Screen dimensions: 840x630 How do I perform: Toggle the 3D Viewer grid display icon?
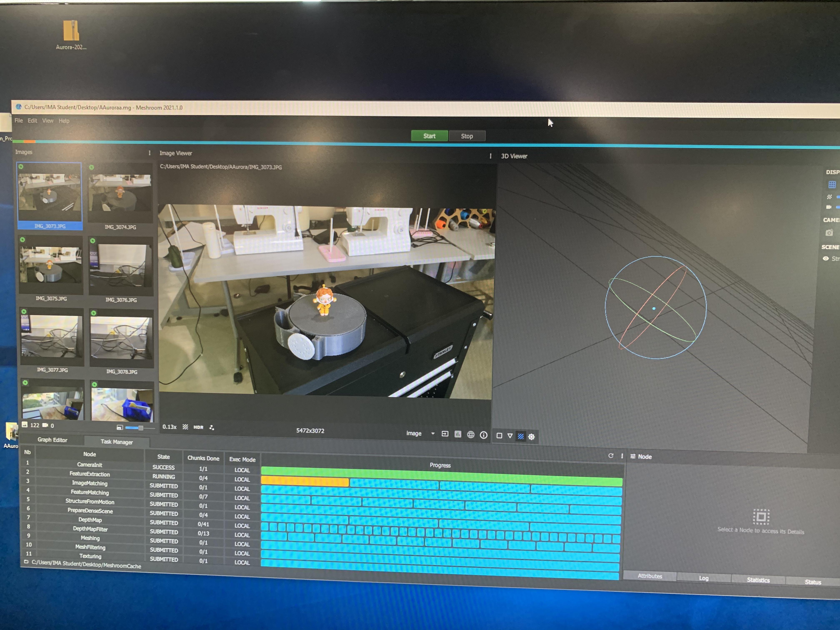(x=832, y=185)
